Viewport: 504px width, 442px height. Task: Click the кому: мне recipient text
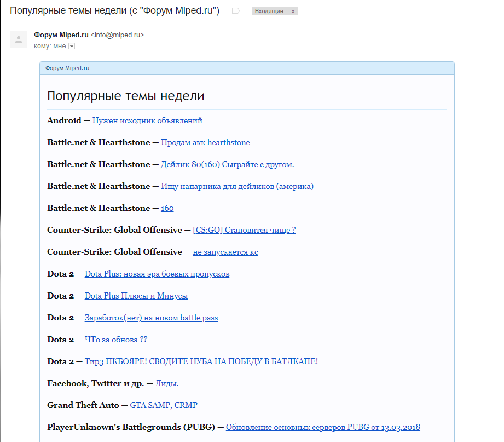(50, 46)
